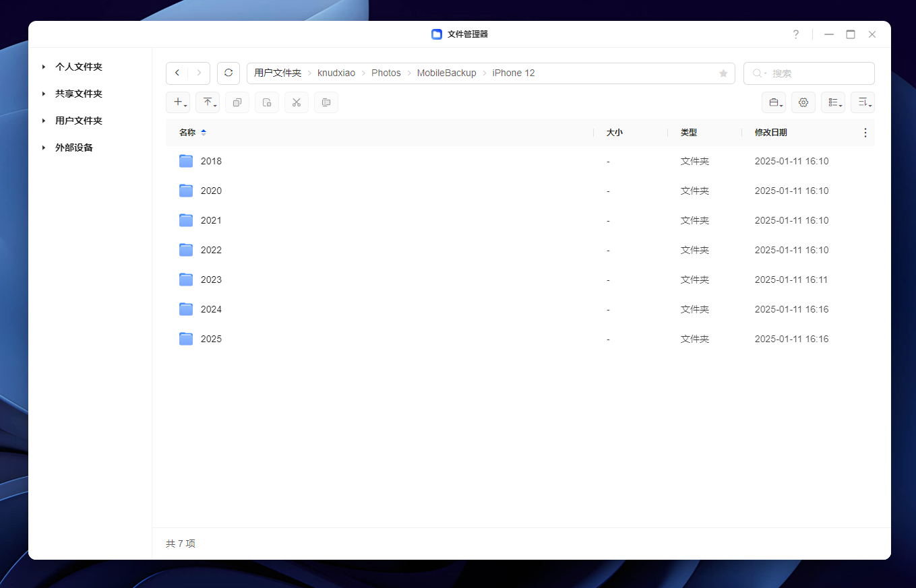Click the folder icon of 2024
The height and width of the screenshot is (588, 916).
tap(186, 309)
